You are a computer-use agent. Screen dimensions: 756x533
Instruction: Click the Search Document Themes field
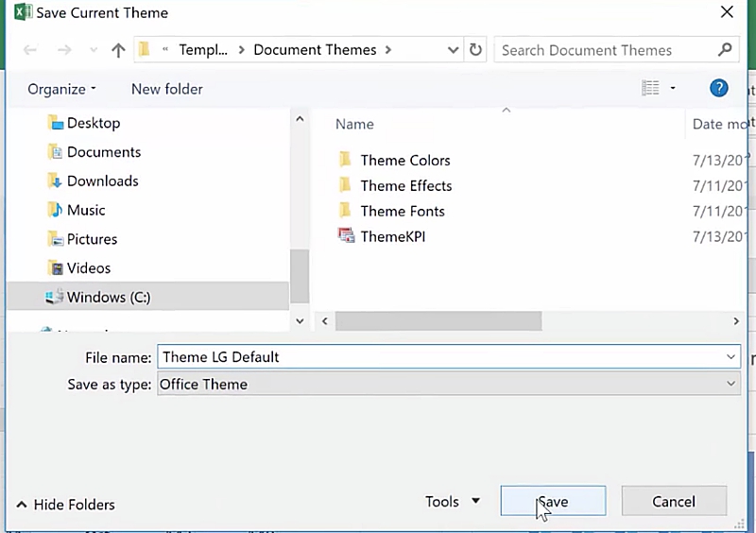coord(605,50)
